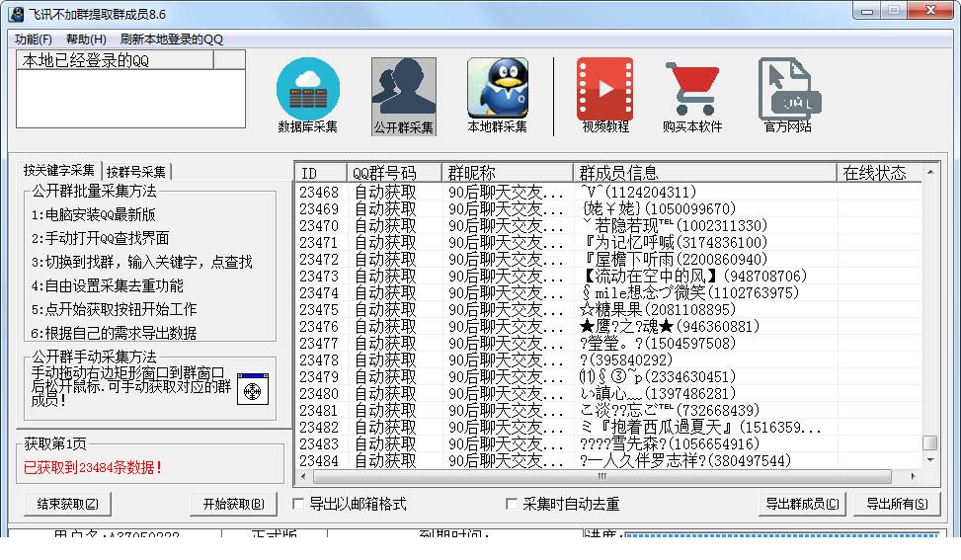Click the horizontal scrollbar left arrow
961x560 pixels.
tap(303, 476)
